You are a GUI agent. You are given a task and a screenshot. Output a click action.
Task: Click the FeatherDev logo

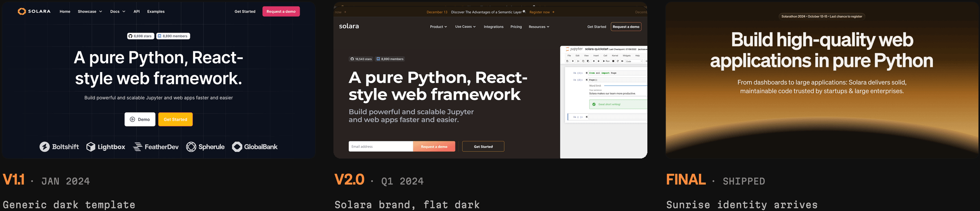tap(156, 147)
